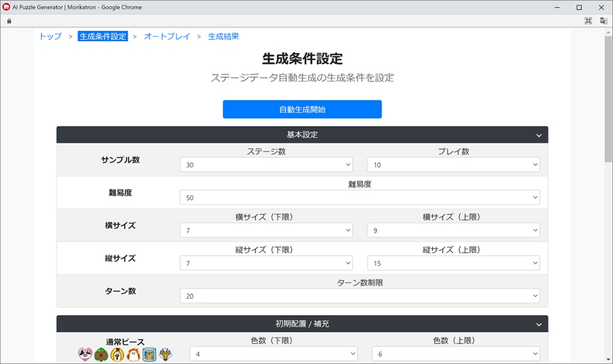The image size is (613, 364).
Task: Click the green leaf bear piece icon
Action: pos(101,354)
